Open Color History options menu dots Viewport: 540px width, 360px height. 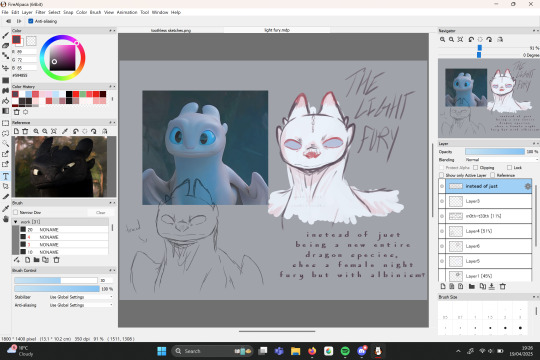click(x=112, y=99)
